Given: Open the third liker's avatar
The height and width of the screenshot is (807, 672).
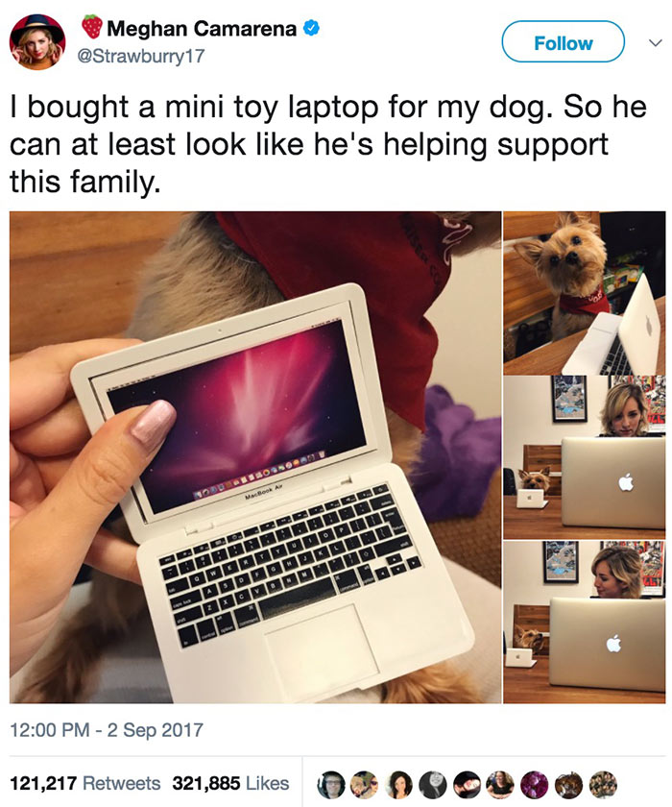Looking at the screenshot, I should click(x=398, y=784).
